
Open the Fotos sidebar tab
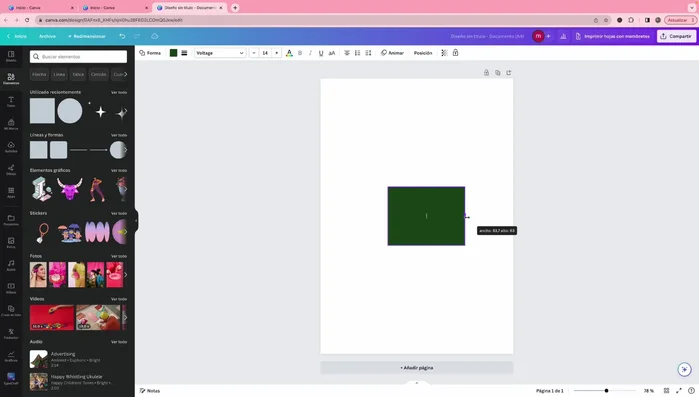click(11, 243)
